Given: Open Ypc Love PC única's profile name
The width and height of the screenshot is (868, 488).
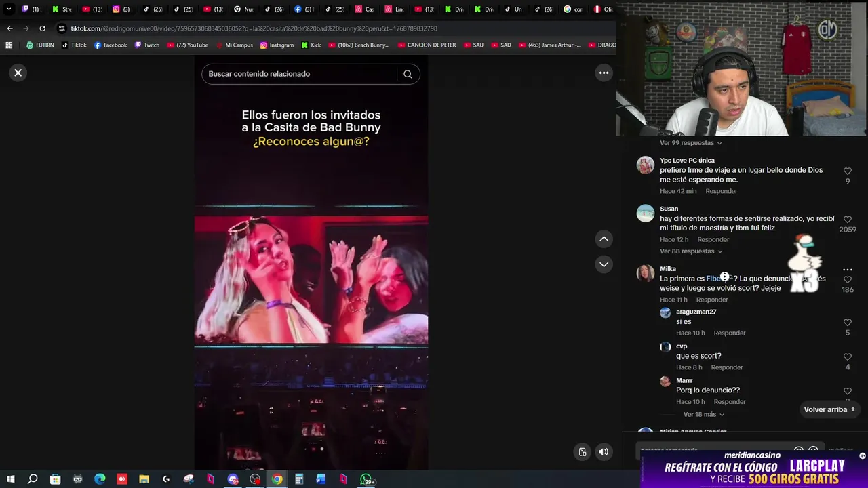Looking at the screenshot, I should click(687, 161).
